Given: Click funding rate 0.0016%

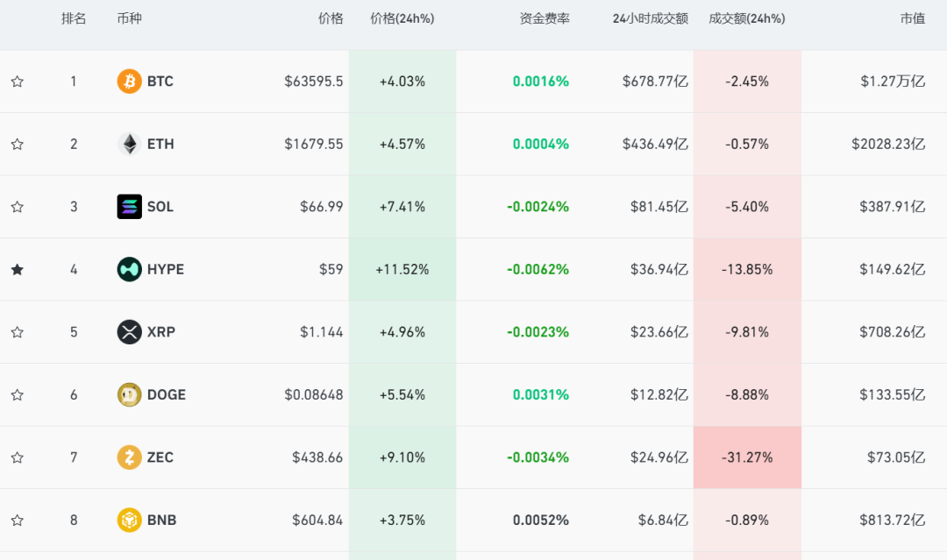Looking at the screenshot, I should click(x=540, y=82).
